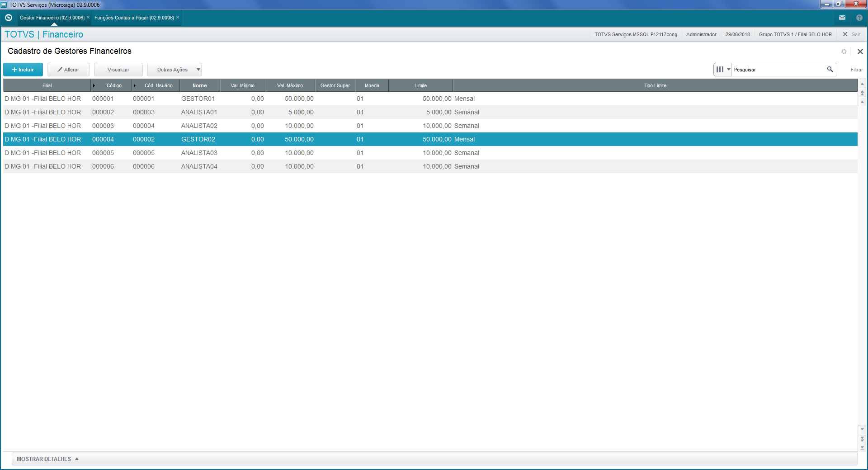The width and height of the screenshot is (868, 470).
Task: Close the Cadastro de Gestores Financeiros panel
Action: pyautogui.click(x=860, y=52)
